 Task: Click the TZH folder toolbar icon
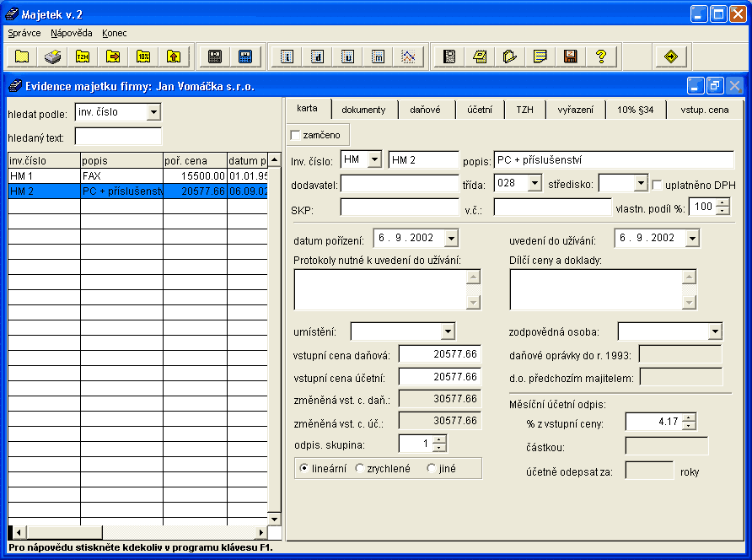pyautogui.click(x=83, y=57)
